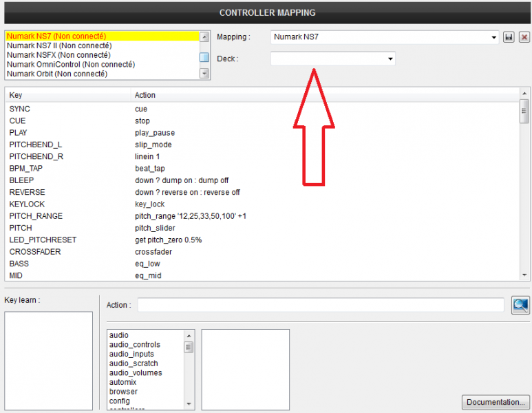Select audio_scratch category
The height and width of the screenshot is (413, 532).
point(145,363)
